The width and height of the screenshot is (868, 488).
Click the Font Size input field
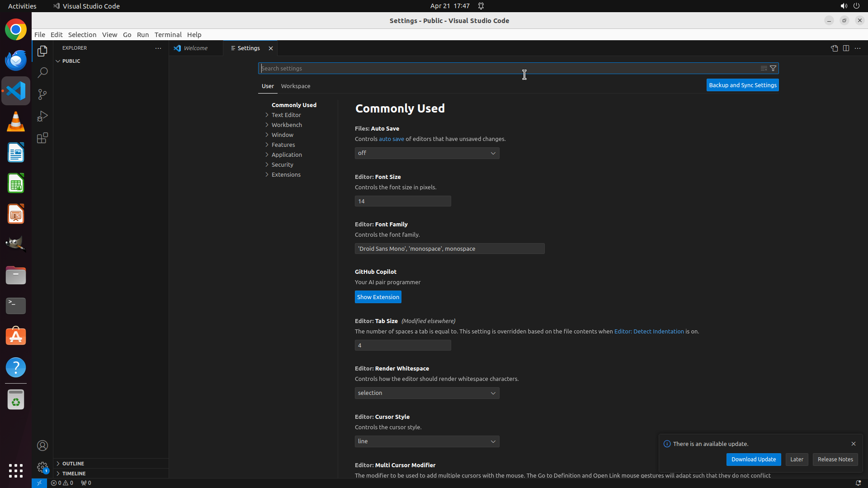point(402,201)
